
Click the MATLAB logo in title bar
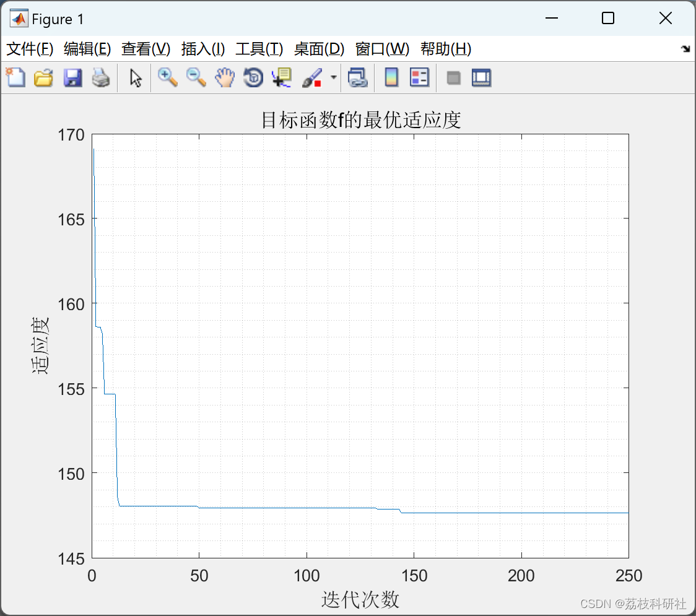[19, 19]
